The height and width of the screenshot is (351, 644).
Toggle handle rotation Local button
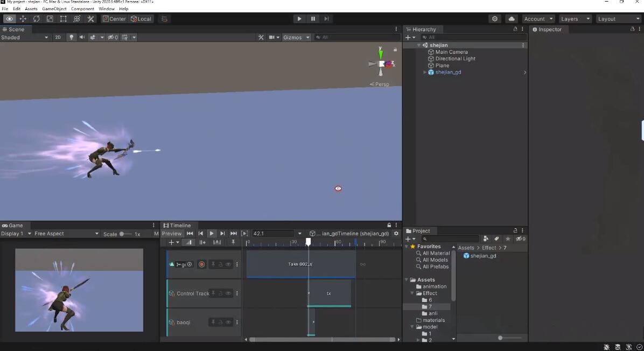click(141, 19)
